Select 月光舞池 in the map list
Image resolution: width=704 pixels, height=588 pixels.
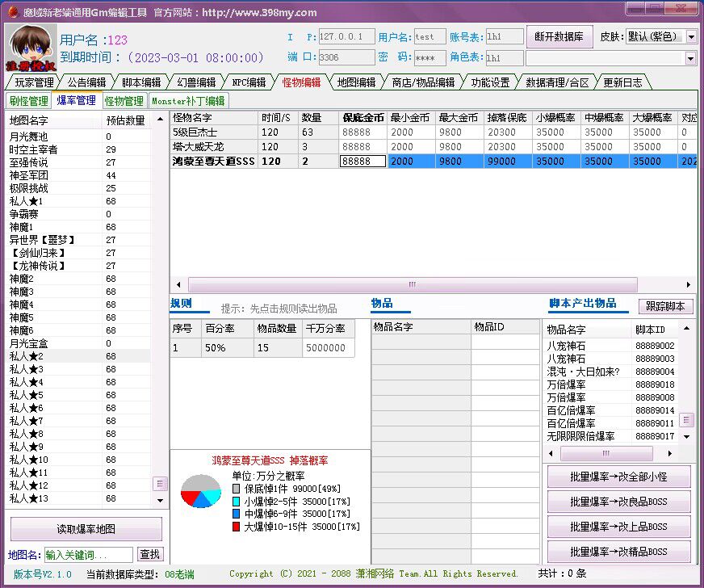29,136
